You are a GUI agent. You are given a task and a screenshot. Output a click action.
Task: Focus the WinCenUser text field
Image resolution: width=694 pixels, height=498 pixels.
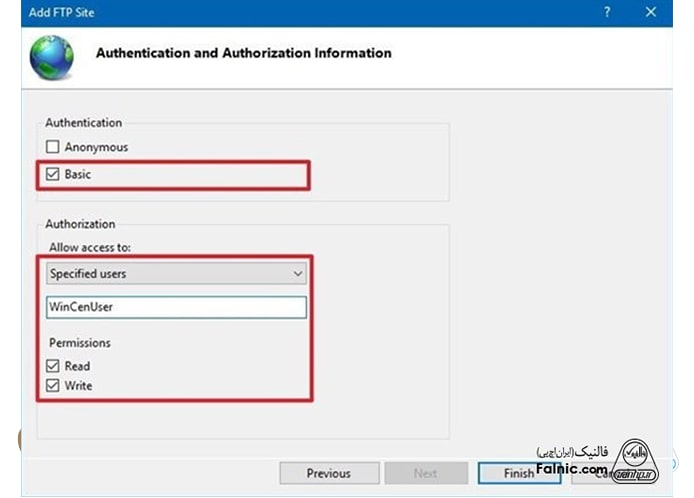(176, 307)
